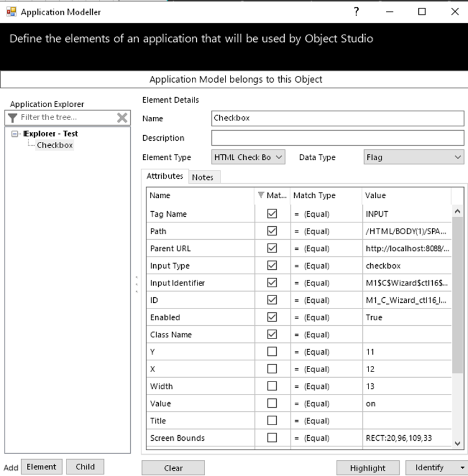Check the Title match checkbox
This screenshot has width=468, height=476.
point(272,421)
